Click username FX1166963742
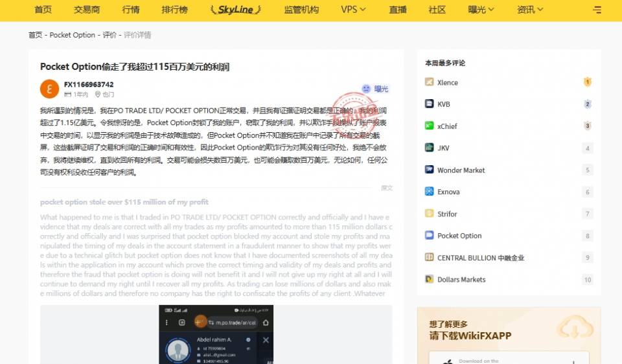This screenshot has height=364, width=622. pyautogui.click(x=89, y=84)
